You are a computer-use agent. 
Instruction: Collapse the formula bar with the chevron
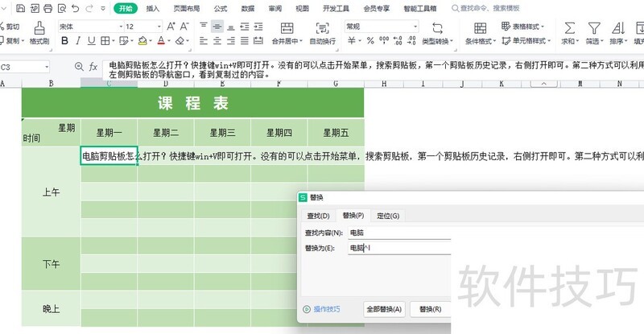[x=544, y=84]
